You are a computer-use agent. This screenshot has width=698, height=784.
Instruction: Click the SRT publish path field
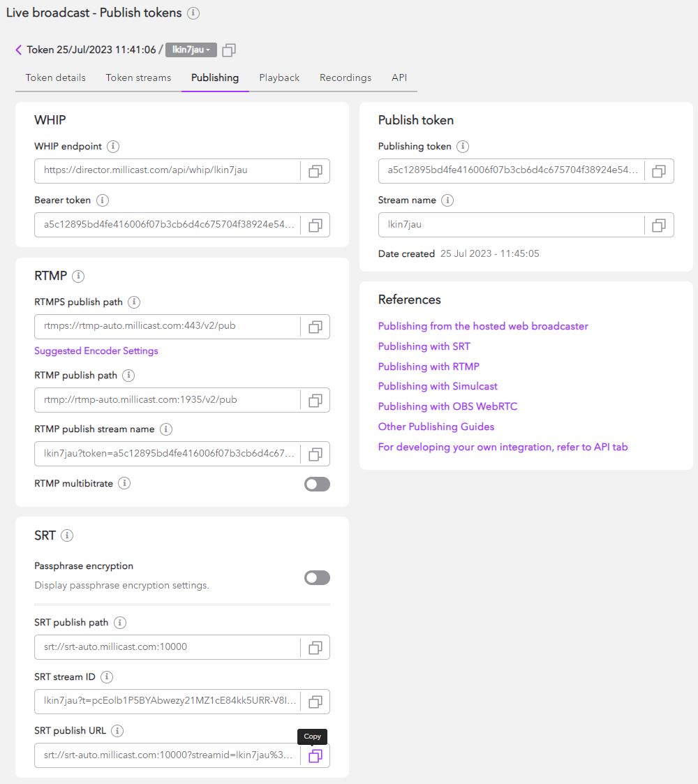[168, 647]
